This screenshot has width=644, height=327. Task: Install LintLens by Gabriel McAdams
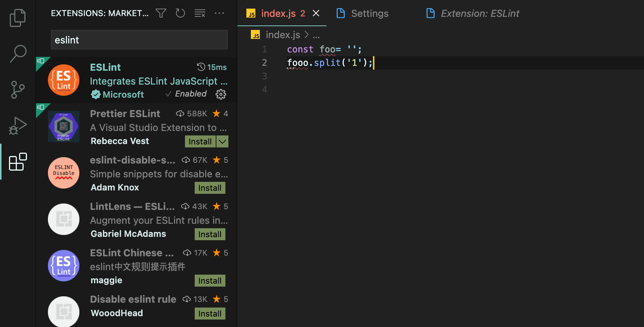(210, 234)
